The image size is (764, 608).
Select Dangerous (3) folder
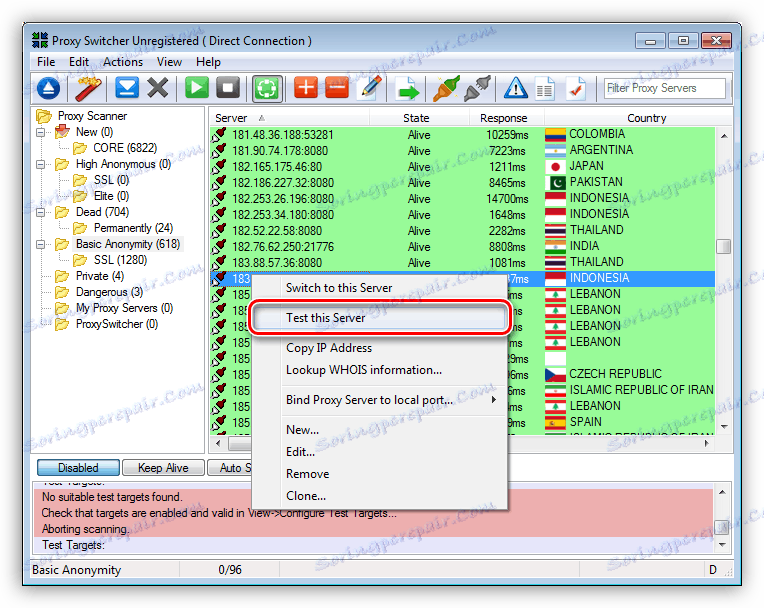[99, 292]
